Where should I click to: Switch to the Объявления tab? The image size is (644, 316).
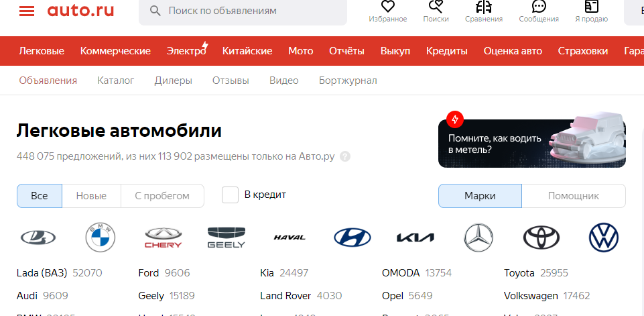(48, 81)
